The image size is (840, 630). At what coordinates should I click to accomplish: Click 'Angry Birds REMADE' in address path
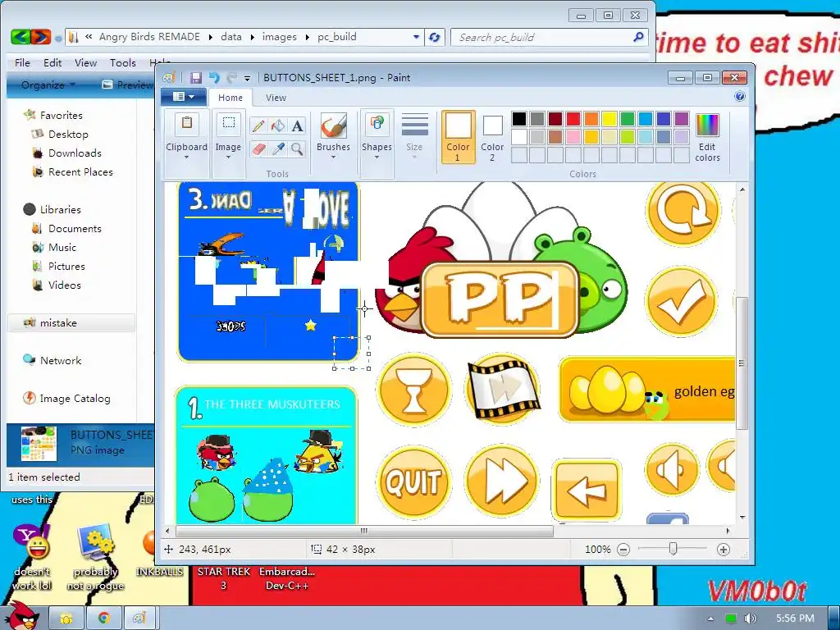149,37
